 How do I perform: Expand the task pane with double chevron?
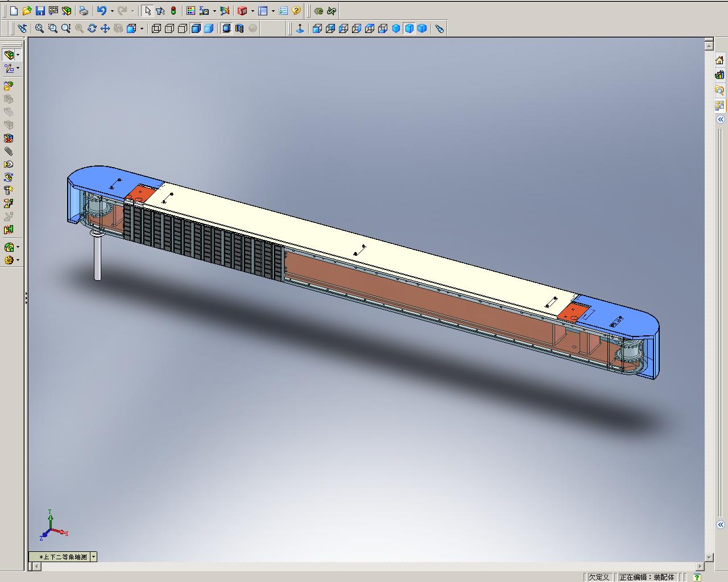(721, 119)
